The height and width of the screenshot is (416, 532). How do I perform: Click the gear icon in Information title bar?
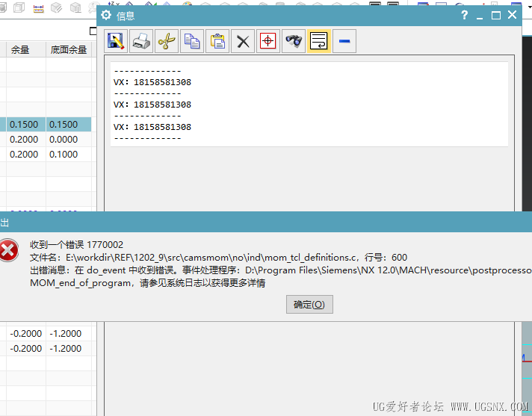click(106, 15)
